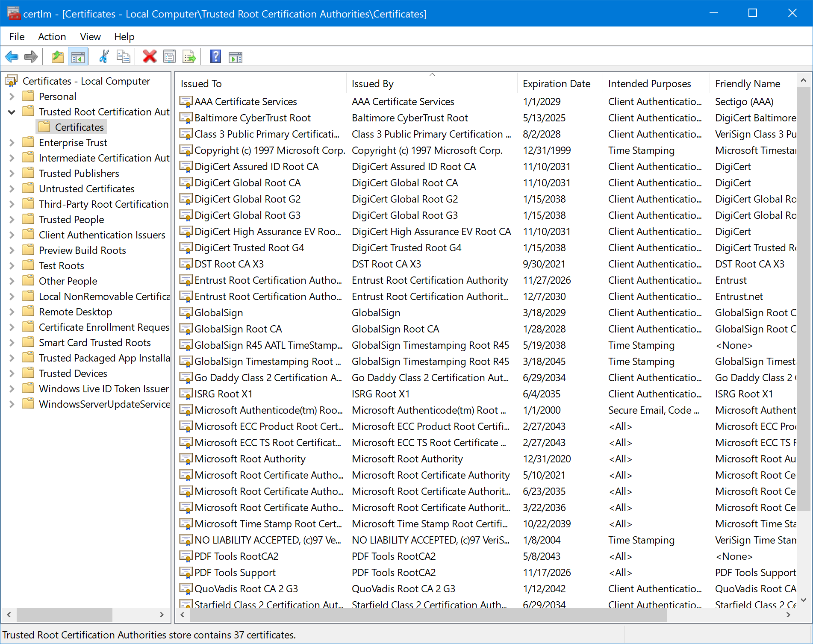Image resolution: width=813 pixels, height=644 pixels.
Task: Click folder icon of Trusted Devices
Action: 28,373
